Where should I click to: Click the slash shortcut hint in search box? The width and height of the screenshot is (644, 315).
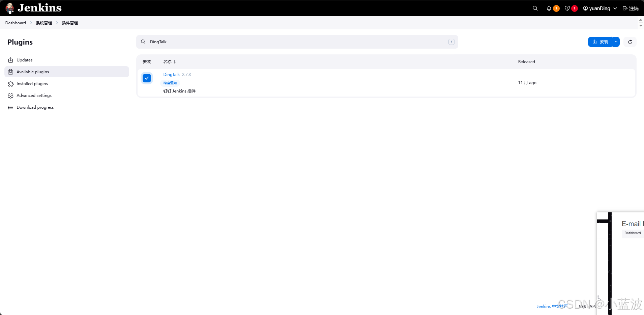click(451, 42)
